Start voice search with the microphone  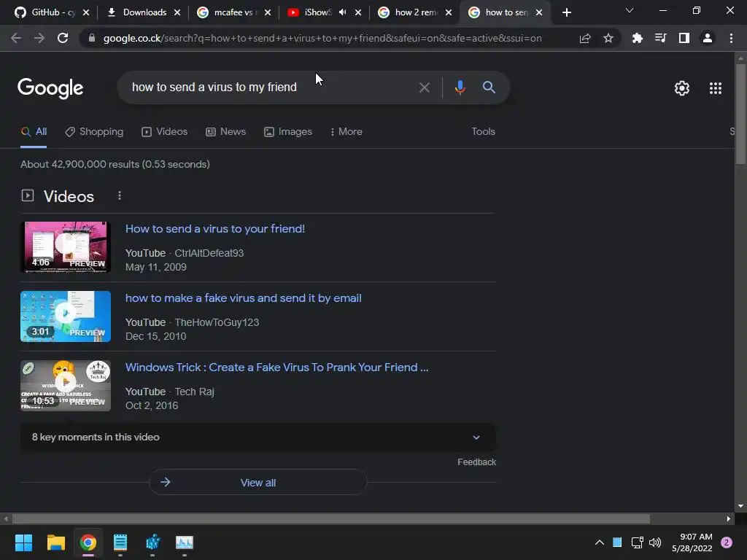(460, 87)
